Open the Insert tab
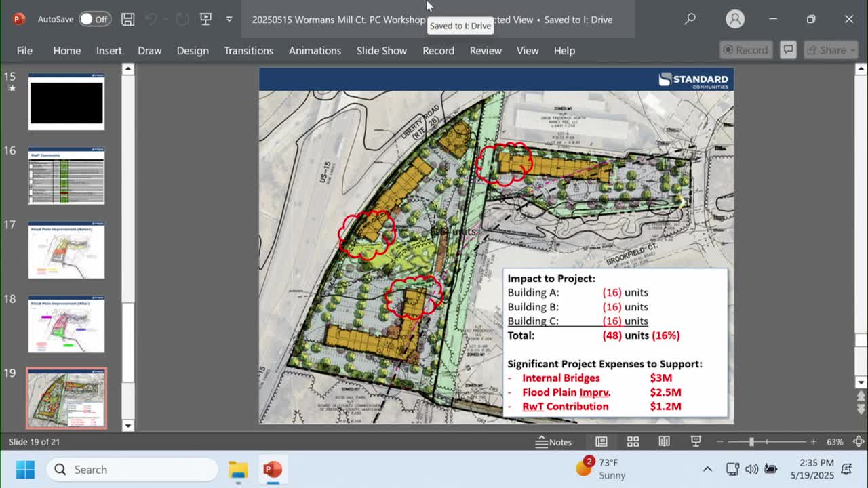Image resolution: width=868 pixels, height=488 pixels. coord(109,50)
